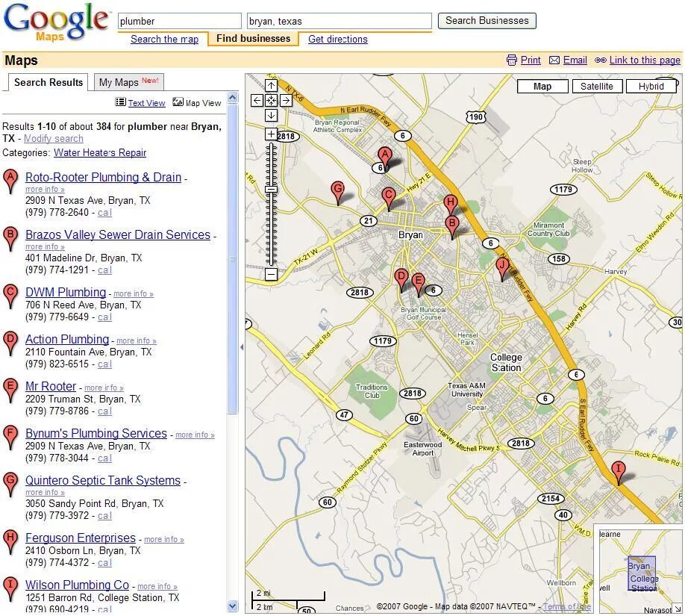Open the Roto-Rooter Plumbing & Drain result

103,177
